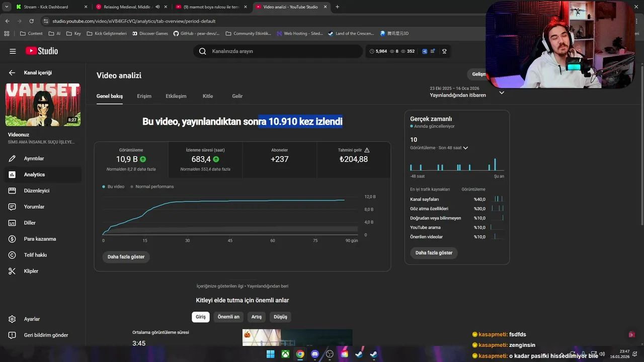Go back in Chrome browser
The width and height of the screenshot is (644, 362).
click(8, 21)
